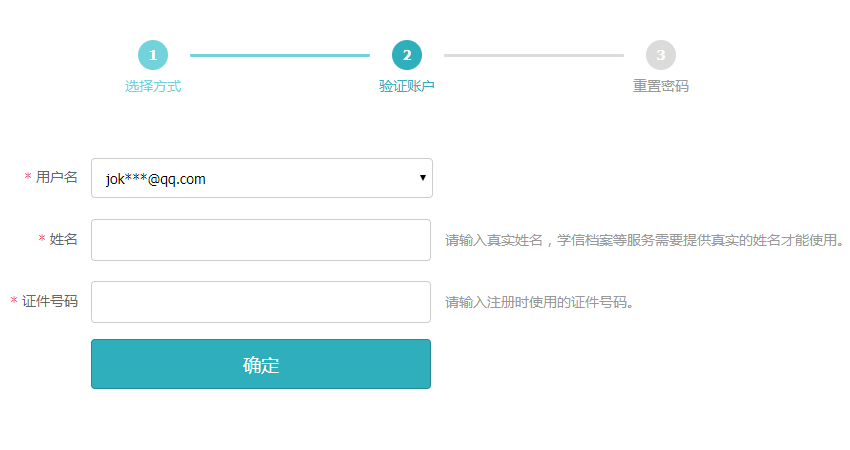This screenshot has width=850, height=450.
Task: Click the red asterisk beside 证件号码
Action: point(14,302)
